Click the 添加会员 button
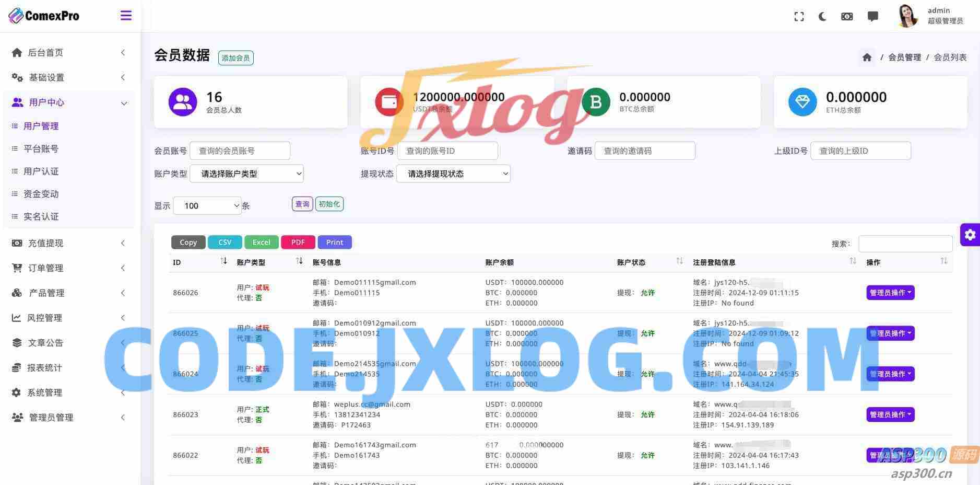 pos(235,58)
